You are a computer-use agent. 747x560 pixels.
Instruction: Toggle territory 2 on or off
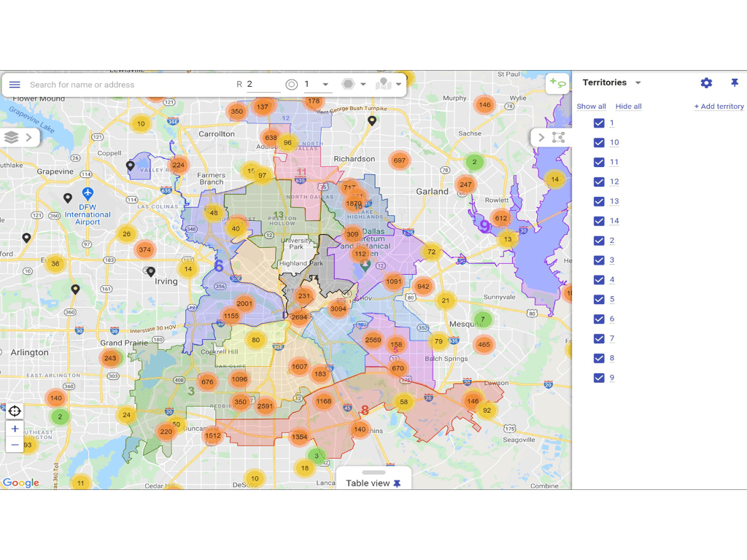(599, 240)
